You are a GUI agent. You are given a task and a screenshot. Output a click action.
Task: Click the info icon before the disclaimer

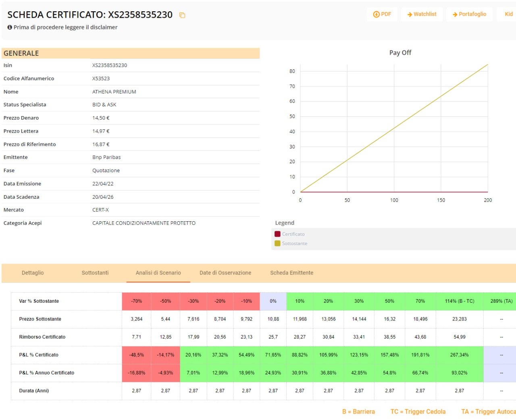[10, 27]
